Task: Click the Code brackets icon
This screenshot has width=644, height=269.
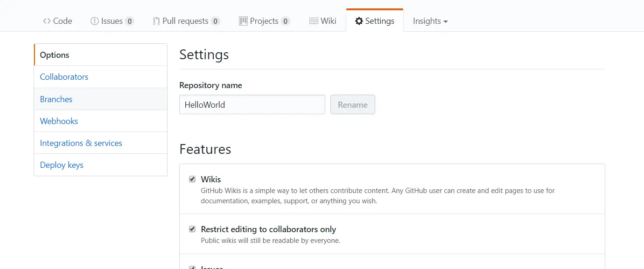Action: click(47, 21)
